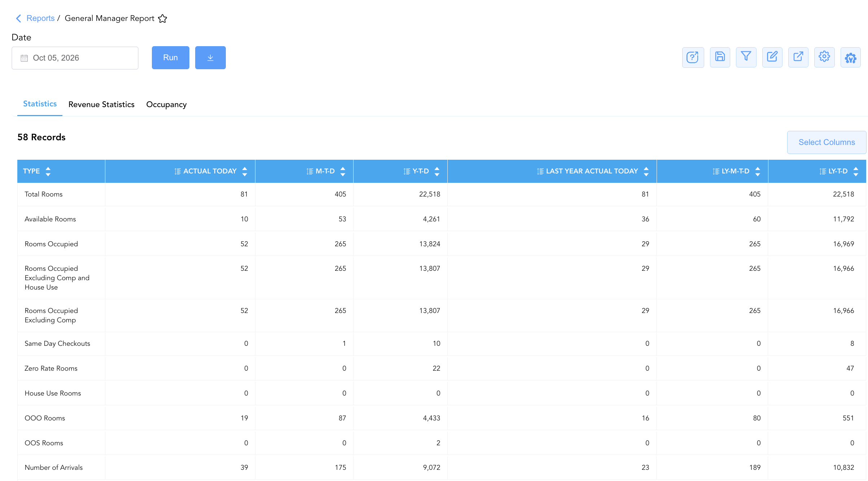The width and height of the screenshot is (868, 481).
Task: Sort by LY-M-T-D column arrows
Action: click(x=758, y=171)
